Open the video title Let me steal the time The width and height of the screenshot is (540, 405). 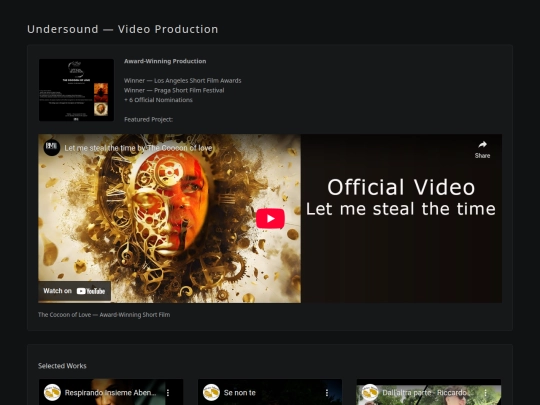point(138,148)
